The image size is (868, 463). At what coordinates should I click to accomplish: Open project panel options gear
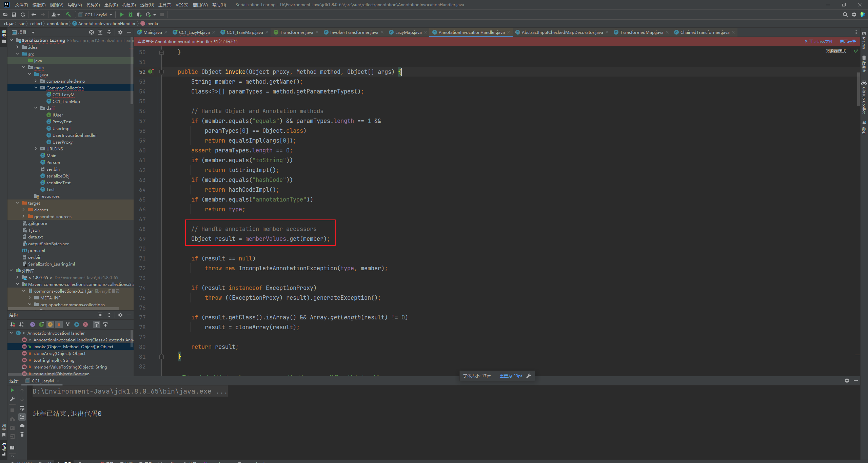click(120, 32)
